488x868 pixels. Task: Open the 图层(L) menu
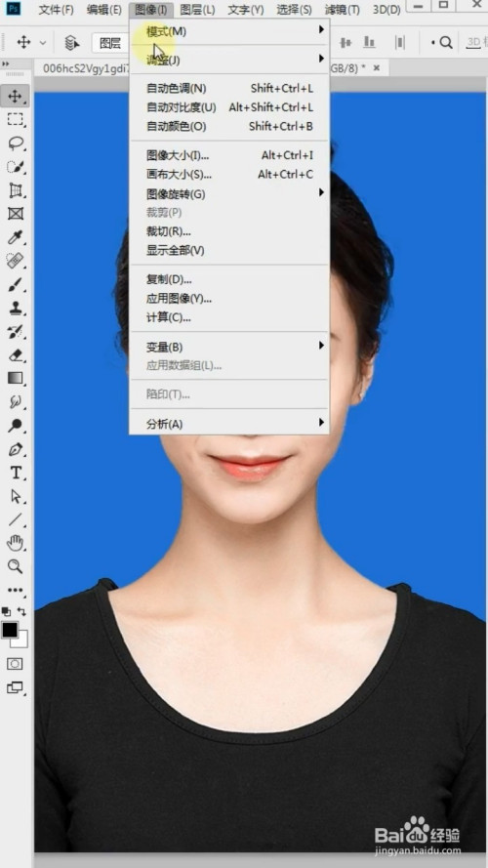tap(197, 10)
